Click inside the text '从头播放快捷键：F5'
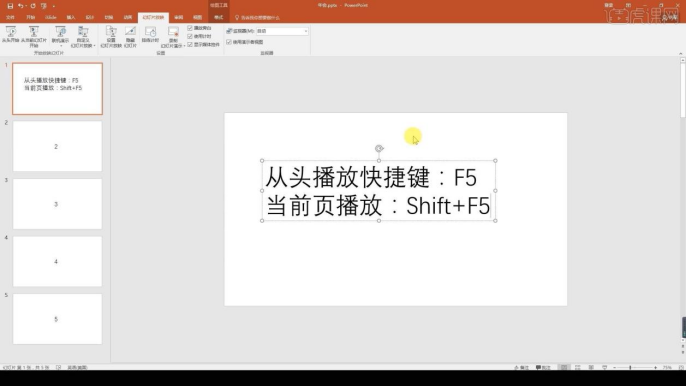 pos(371,177)
